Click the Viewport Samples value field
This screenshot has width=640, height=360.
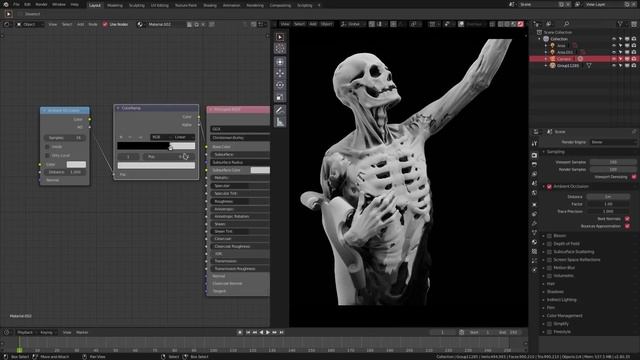point(613,162)
